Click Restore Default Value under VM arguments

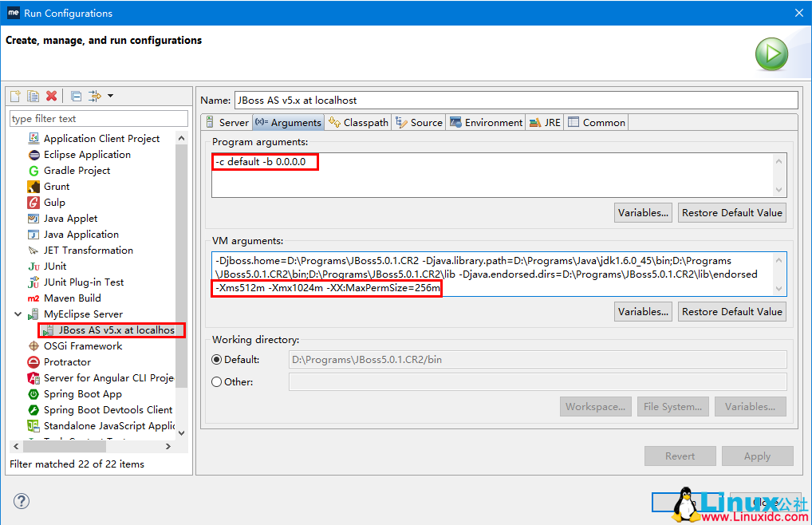click(731, 312)
